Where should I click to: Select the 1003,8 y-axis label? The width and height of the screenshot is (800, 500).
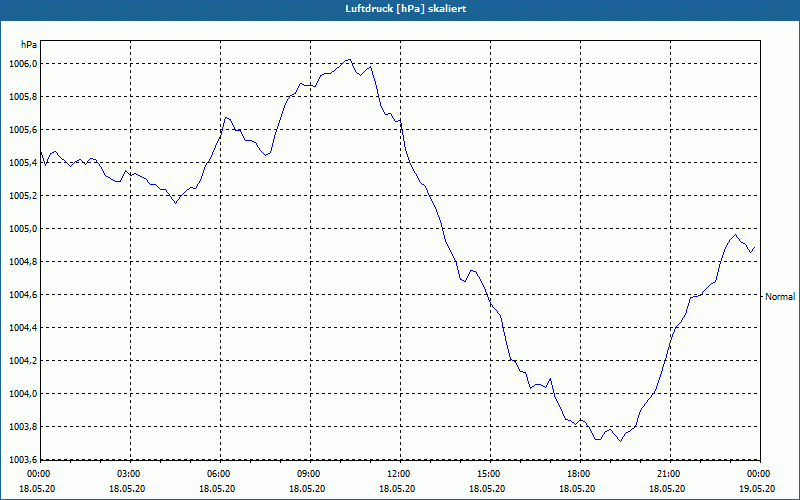[x=23, y=427]
